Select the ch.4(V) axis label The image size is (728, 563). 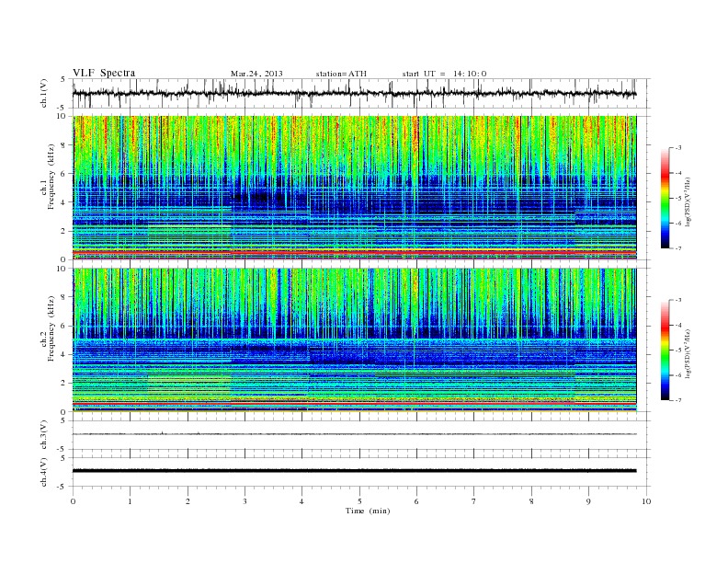[44, 472]
